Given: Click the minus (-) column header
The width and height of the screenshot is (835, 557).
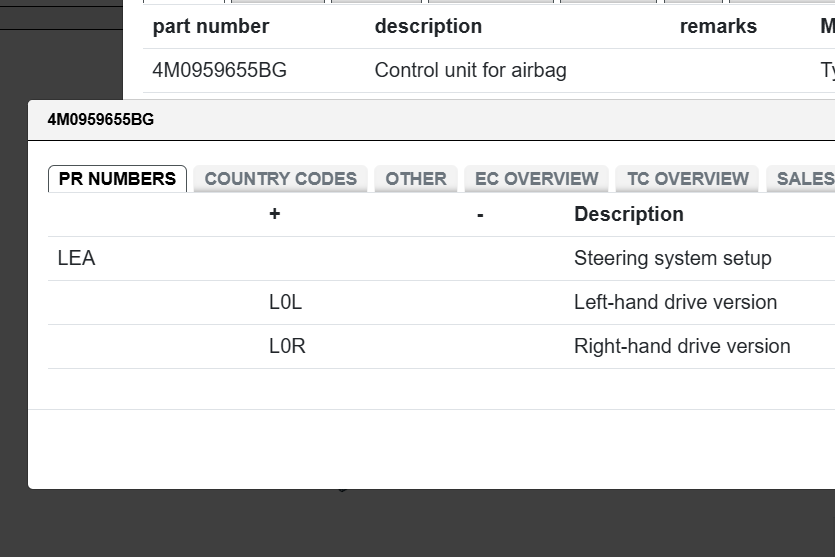Looking at the screenshot, I should tap(480, 215).
